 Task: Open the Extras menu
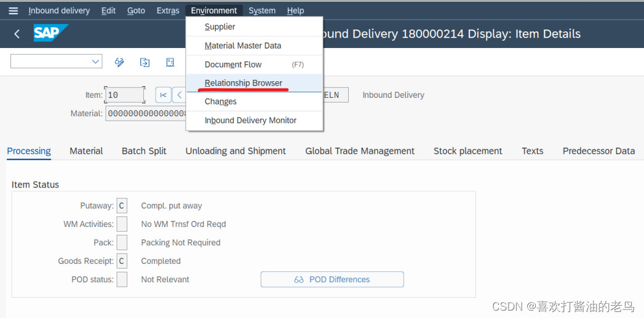[x=168, y=10]
